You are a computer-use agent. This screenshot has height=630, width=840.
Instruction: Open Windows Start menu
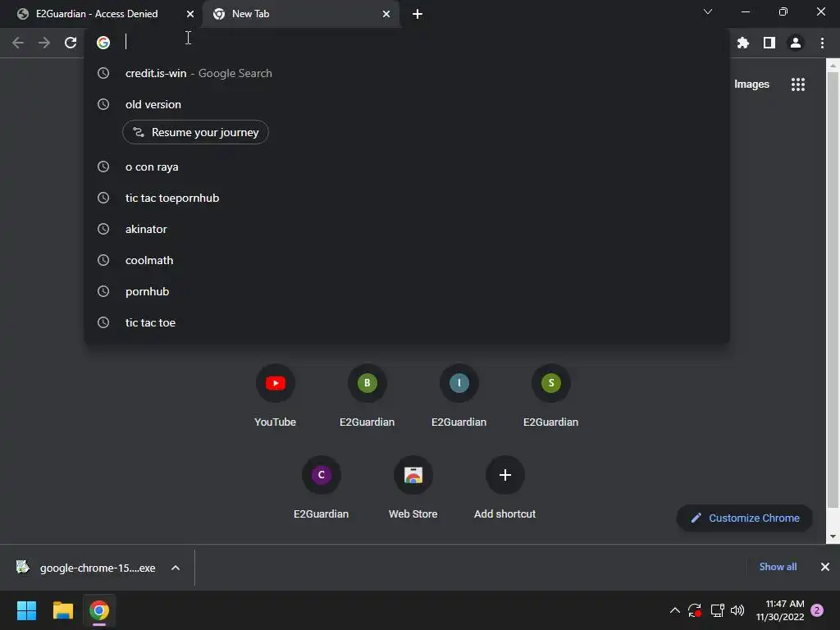coord(27,610)
